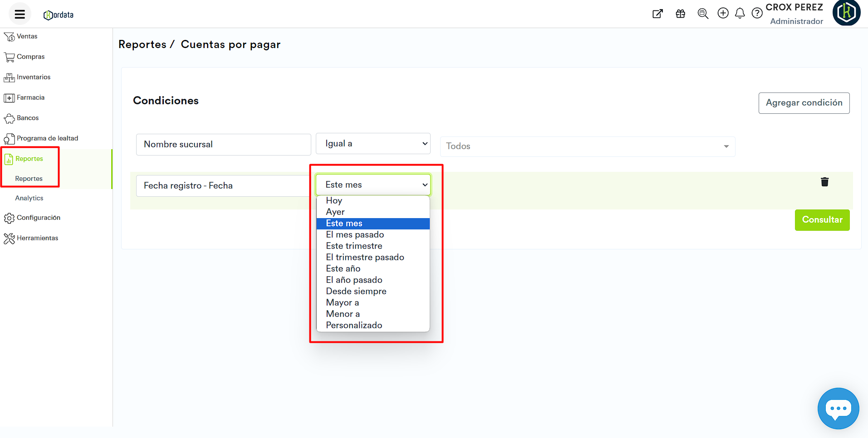Delete the Fecha registro condition with trash icon
868x438 pixels.
[824, 182]
